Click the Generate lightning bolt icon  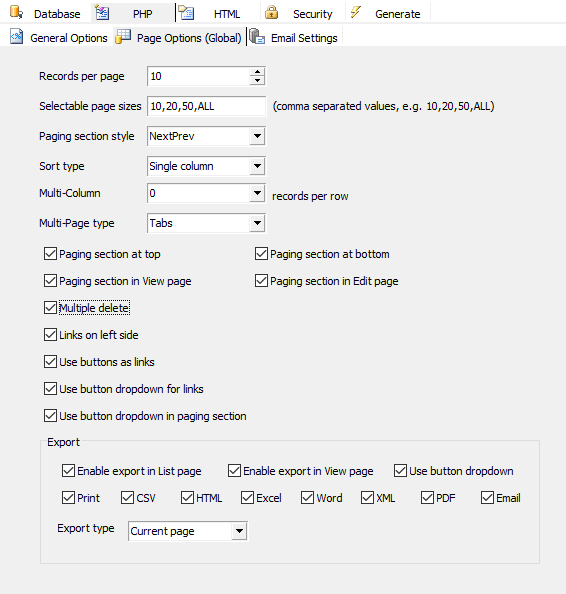(355, 12)
